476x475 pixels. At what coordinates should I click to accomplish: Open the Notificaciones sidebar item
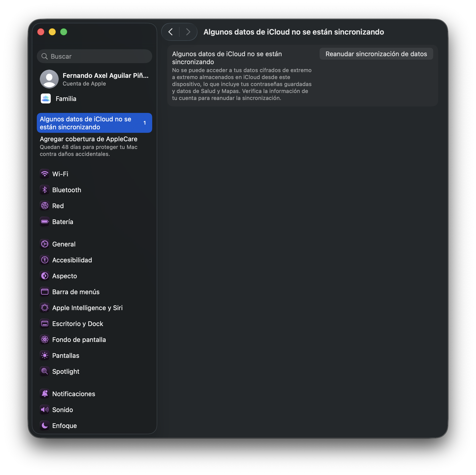pos(74,394)
